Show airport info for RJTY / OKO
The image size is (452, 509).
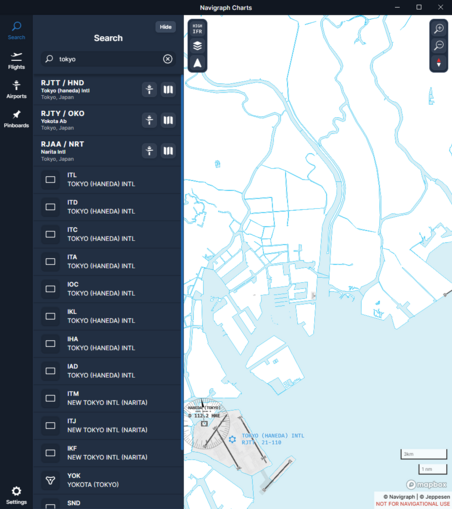pyautogui.click(x=149, y=120)
